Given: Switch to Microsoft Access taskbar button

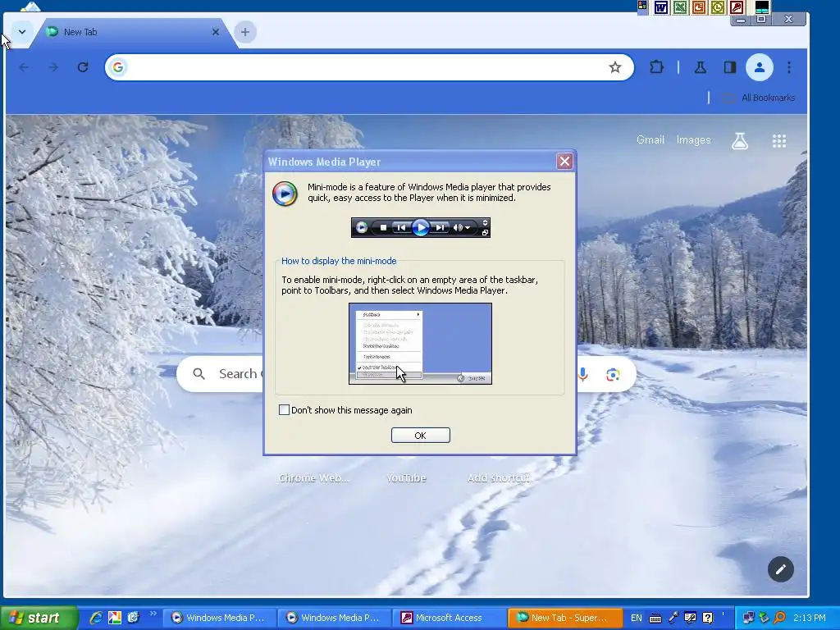Looking at the screenshot, I should pos(448,618).
